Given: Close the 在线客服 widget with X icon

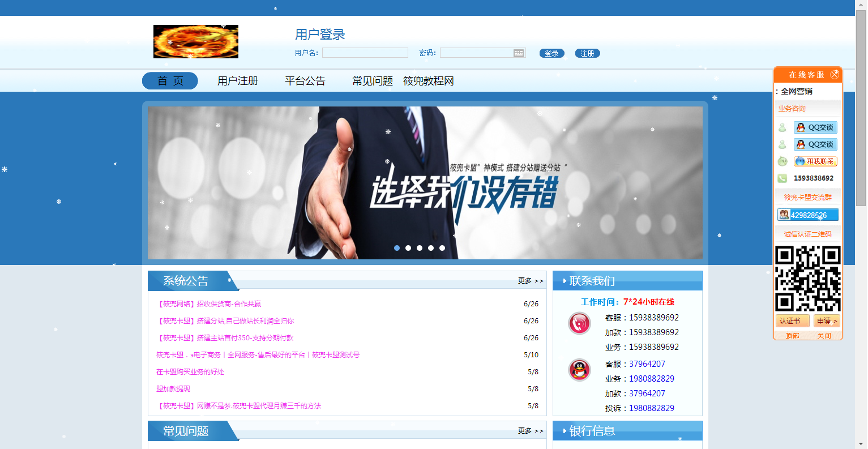Looking at the screenshot, I should point(835,75).
